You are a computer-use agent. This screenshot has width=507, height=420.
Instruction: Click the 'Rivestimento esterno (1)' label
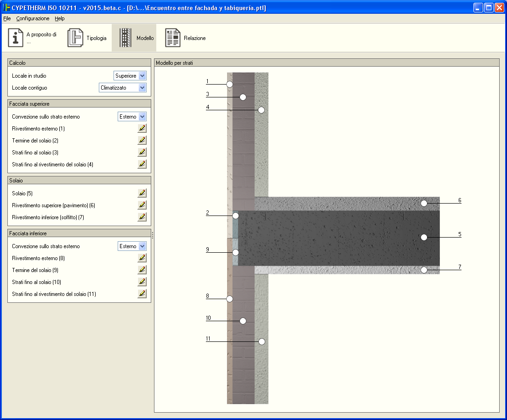[39, 129]
